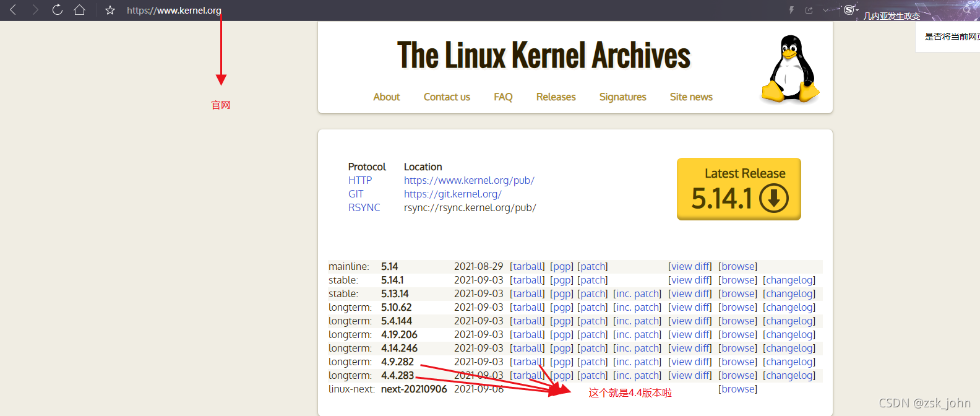Open the Contact us page
The height and width of the screenshot is (416, 980).
[447, 97]
